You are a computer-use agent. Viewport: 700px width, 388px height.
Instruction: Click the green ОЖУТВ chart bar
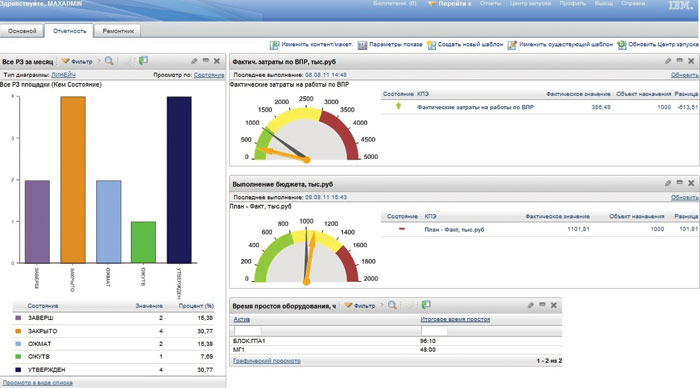(x=143, y=242)
